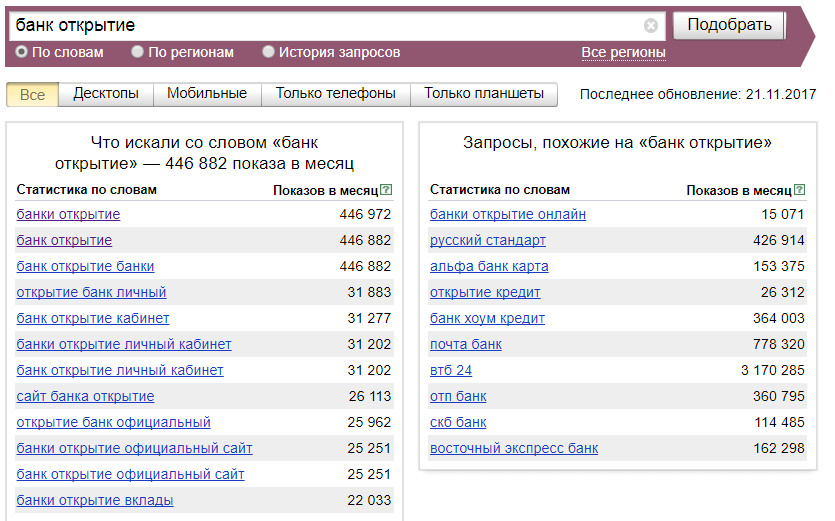Open the 'открытие кредит' link
The image size is (835, 521).
485,292
